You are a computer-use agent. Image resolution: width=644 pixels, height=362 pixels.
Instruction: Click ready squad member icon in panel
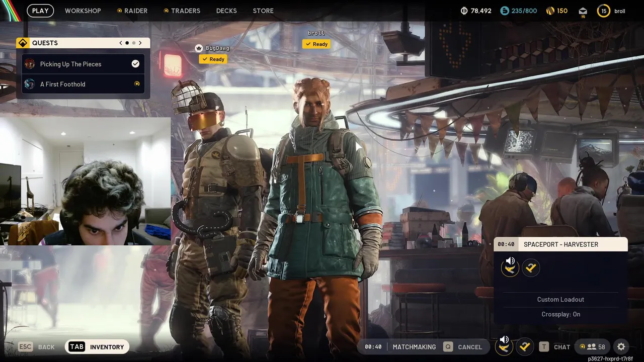click(531, 268)
